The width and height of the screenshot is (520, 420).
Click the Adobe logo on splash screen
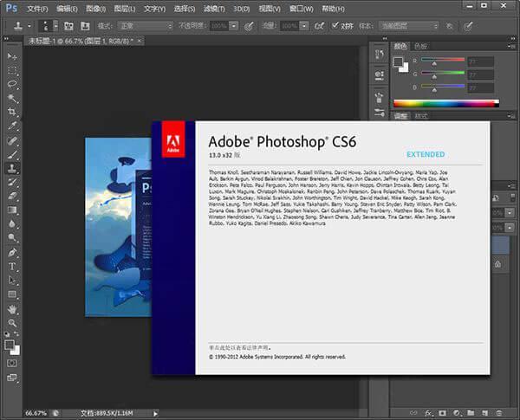coord(173,140)
